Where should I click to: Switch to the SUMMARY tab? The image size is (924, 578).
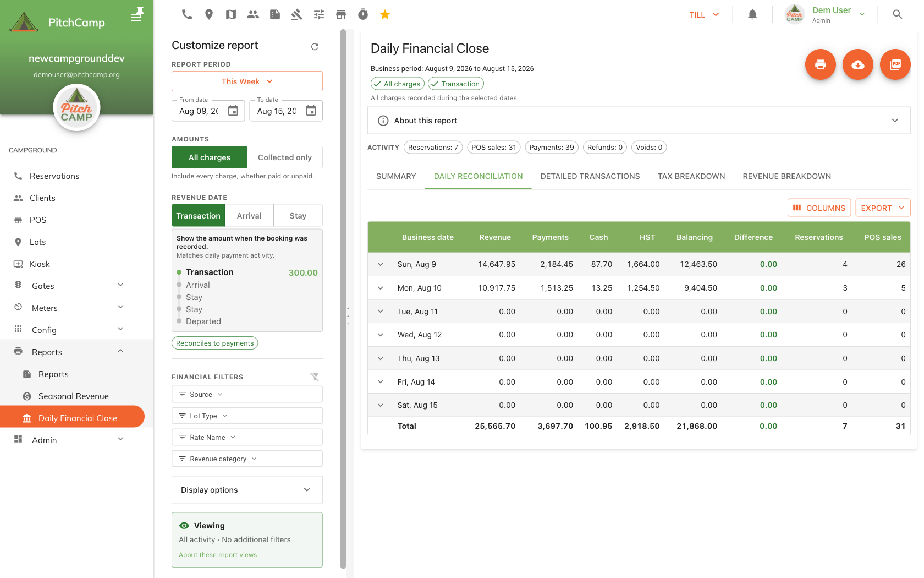pos(396,176)
